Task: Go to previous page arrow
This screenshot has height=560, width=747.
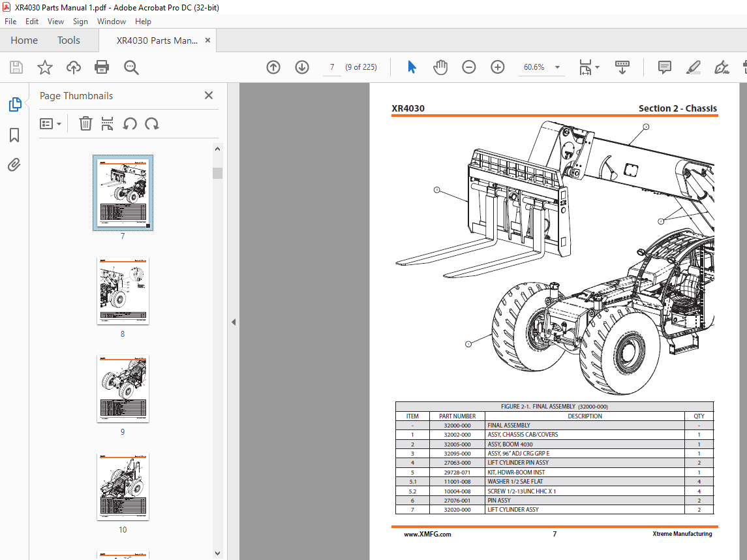Action: click(273, 67)
